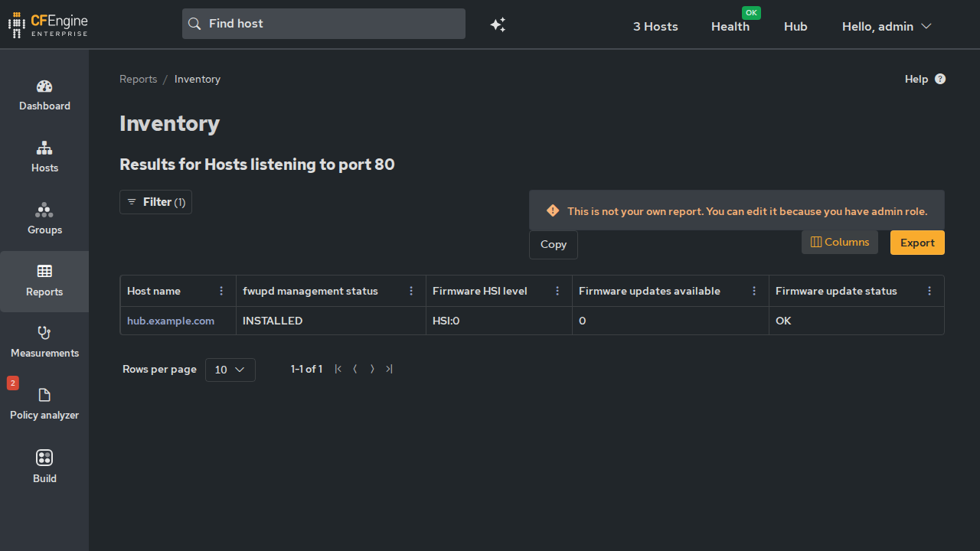This screenshot has width=980, height=551.
Task: Go to next page of results
Action: point(372,369)
